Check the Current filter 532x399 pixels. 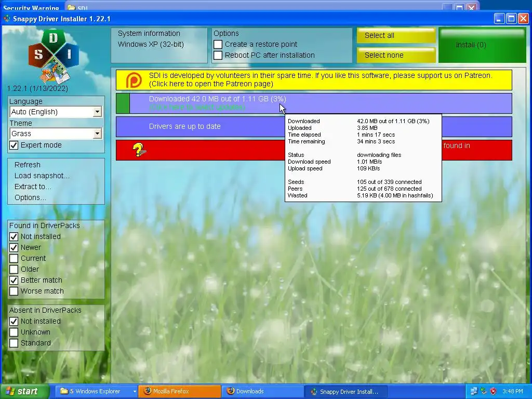tap(14, 259)
